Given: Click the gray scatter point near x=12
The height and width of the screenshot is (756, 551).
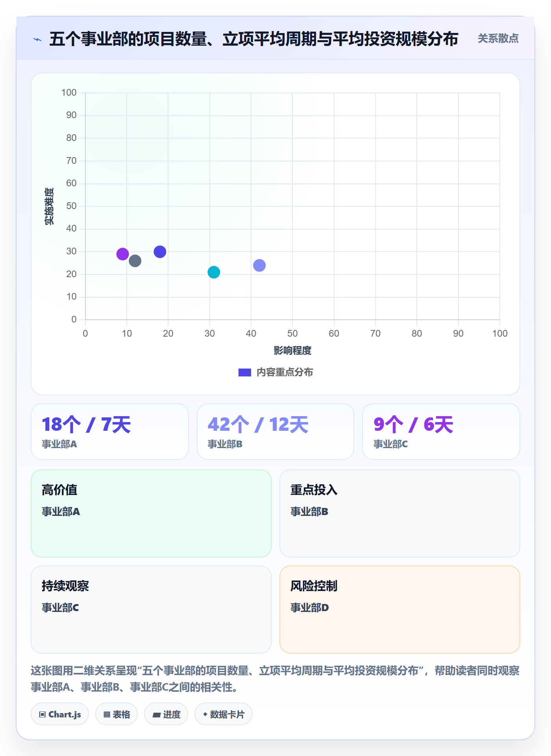Looking at the screenshot, I should click(135, 261).
